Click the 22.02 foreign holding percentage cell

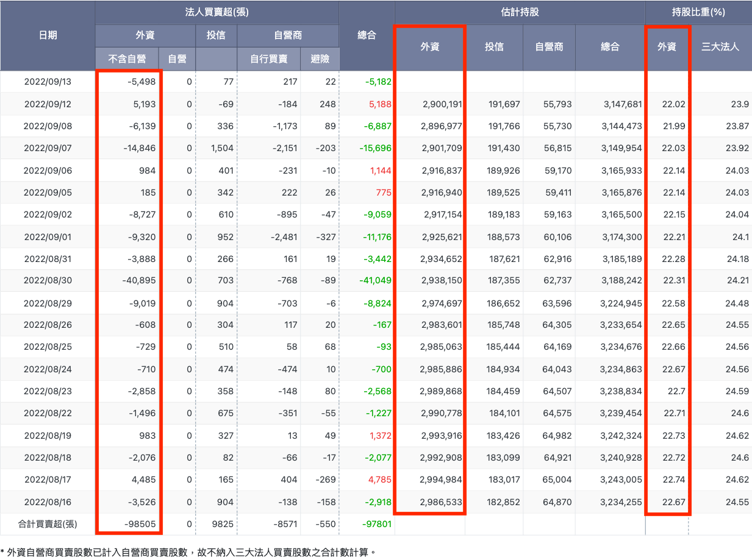coord(674,104)
